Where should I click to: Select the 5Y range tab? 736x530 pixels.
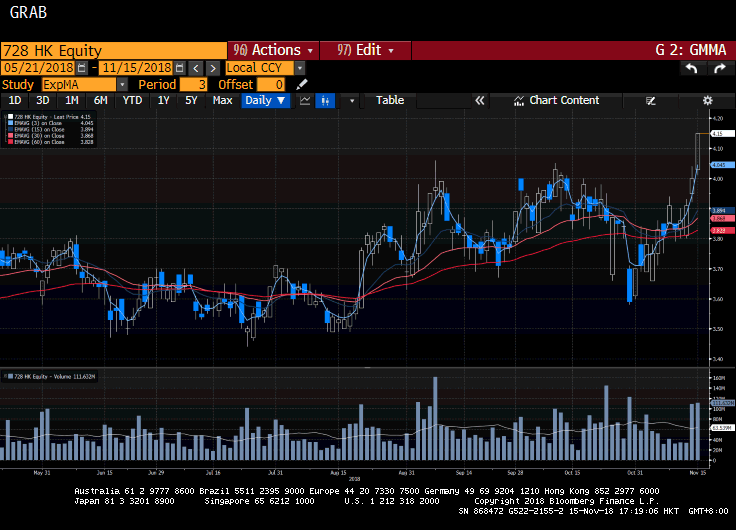[x=191, y=100]
